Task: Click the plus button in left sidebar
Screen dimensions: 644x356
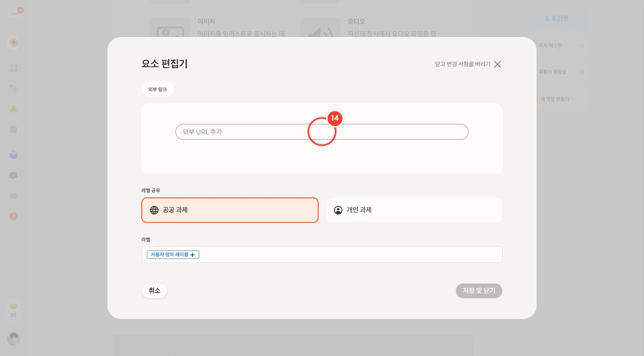Action: (14, 43)
